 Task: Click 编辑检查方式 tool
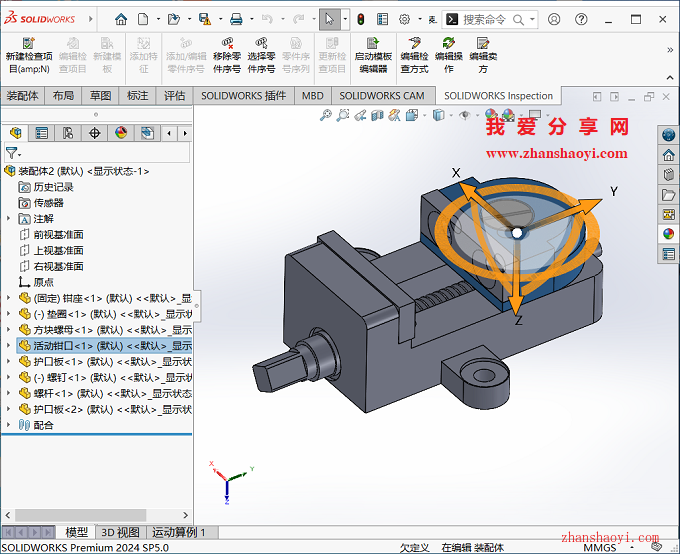click(414, 56)
